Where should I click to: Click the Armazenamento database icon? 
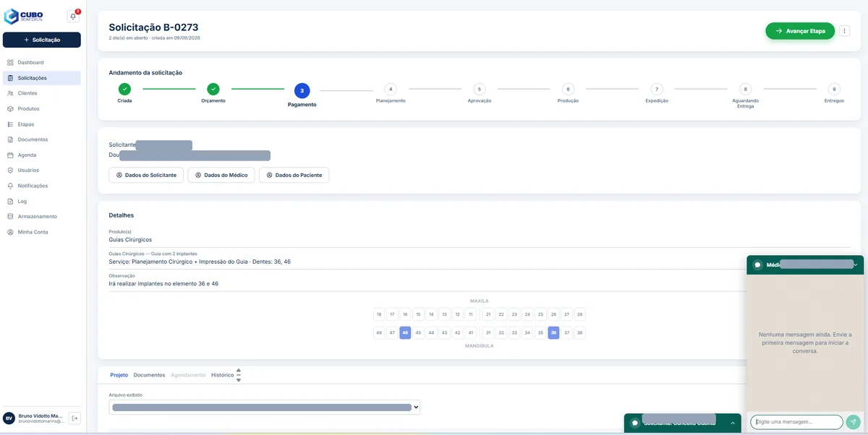10,217
